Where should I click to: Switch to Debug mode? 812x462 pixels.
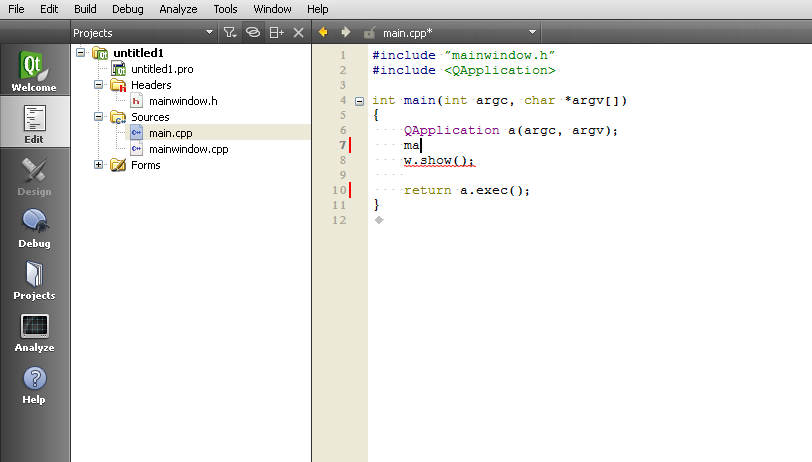click(x=34, y=228)
